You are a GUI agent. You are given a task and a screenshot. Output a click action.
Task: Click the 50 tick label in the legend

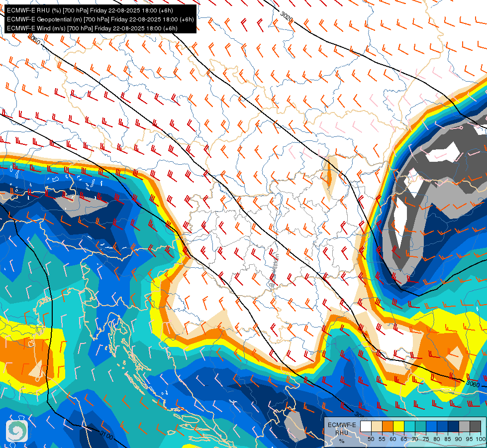pos(371,439)
